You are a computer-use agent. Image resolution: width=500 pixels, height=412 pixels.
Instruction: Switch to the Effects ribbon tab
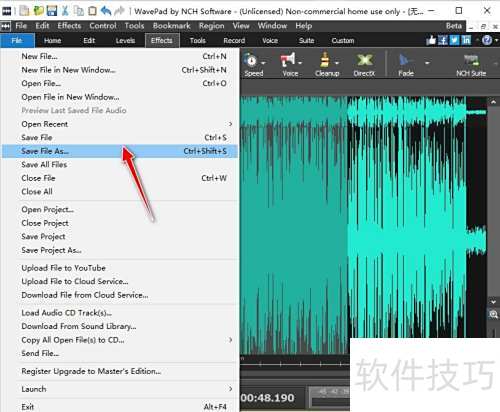(162, 41)
